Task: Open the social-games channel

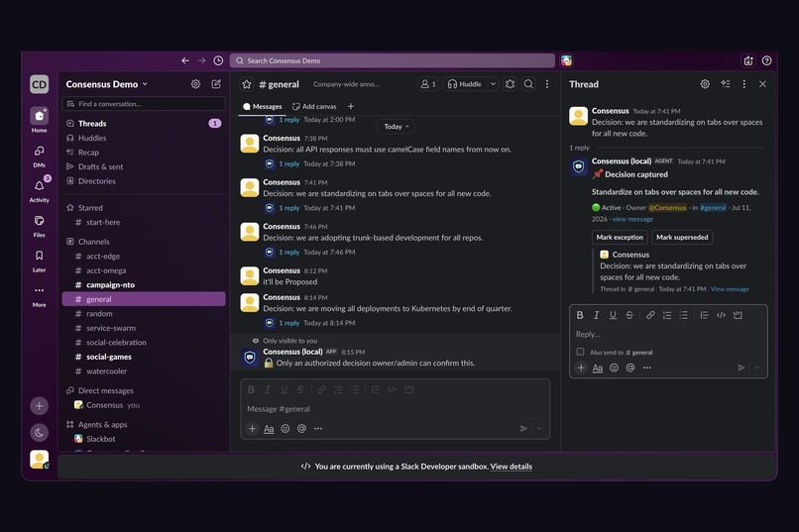Action: point(144,357)
